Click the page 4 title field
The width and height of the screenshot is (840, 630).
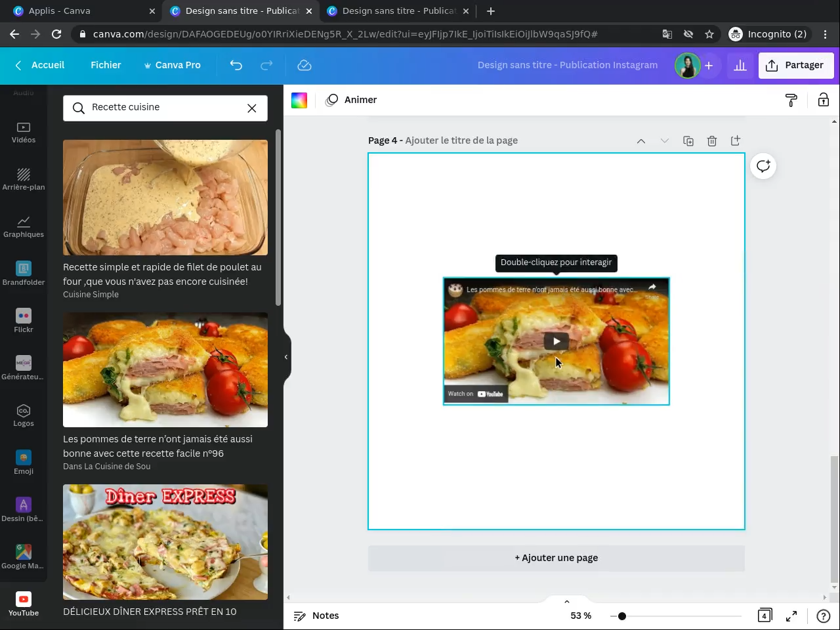pyautogui.click(x=461, y=140)
